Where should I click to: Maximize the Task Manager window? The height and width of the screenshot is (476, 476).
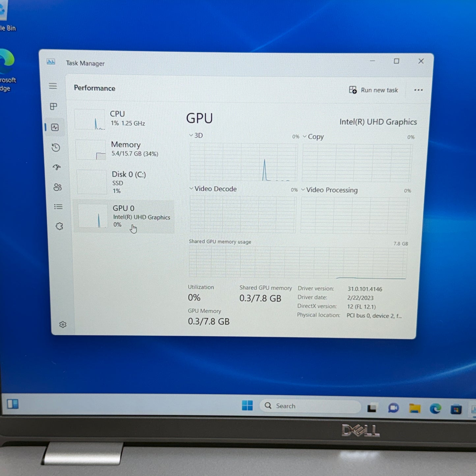(397, 61)
